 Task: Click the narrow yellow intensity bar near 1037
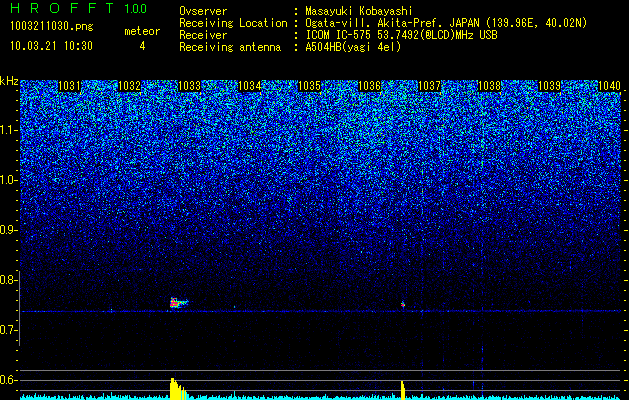(403, 390)
